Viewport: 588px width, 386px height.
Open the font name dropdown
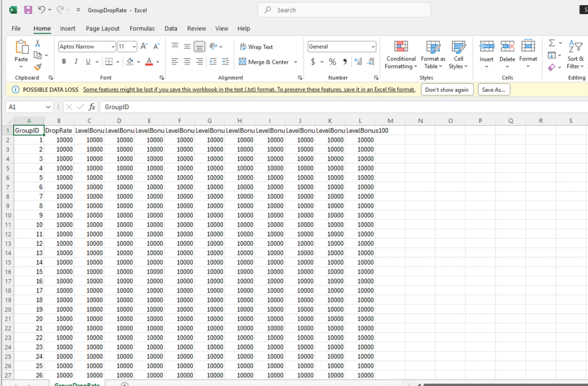113,47
